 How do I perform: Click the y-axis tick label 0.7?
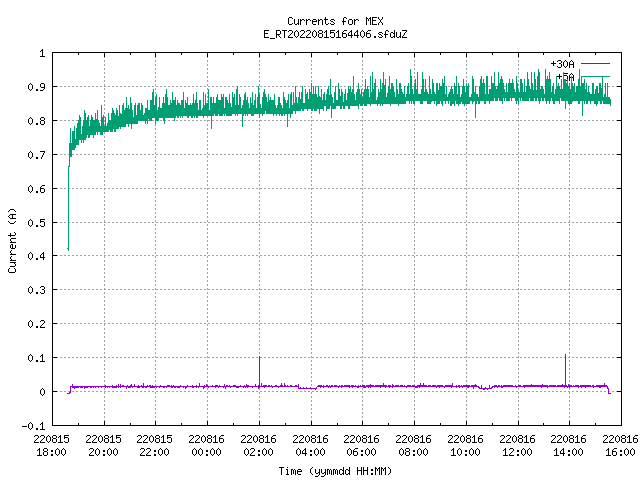coord(36,155)
